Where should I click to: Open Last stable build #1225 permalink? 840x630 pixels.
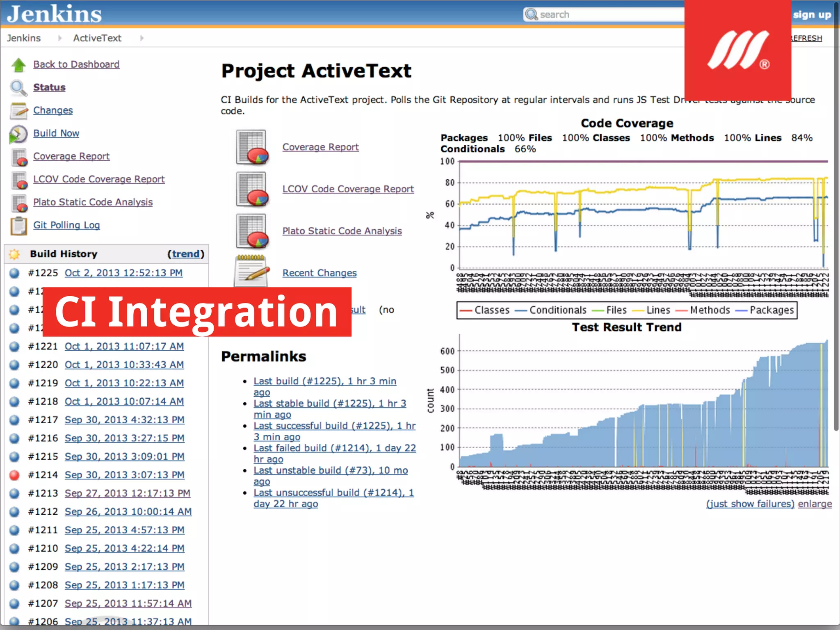(x=330, y=409)
